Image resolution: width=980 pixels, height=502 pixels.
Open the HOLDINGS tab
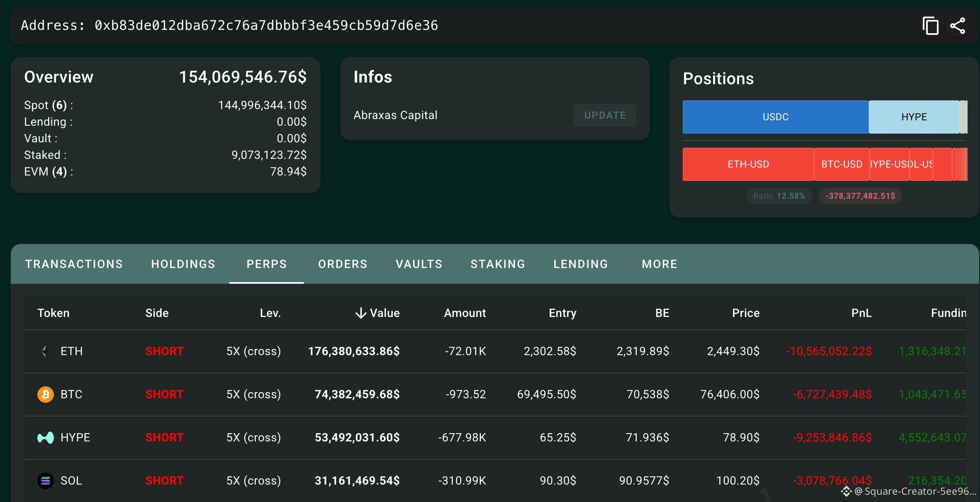click(x=183, y=264)
